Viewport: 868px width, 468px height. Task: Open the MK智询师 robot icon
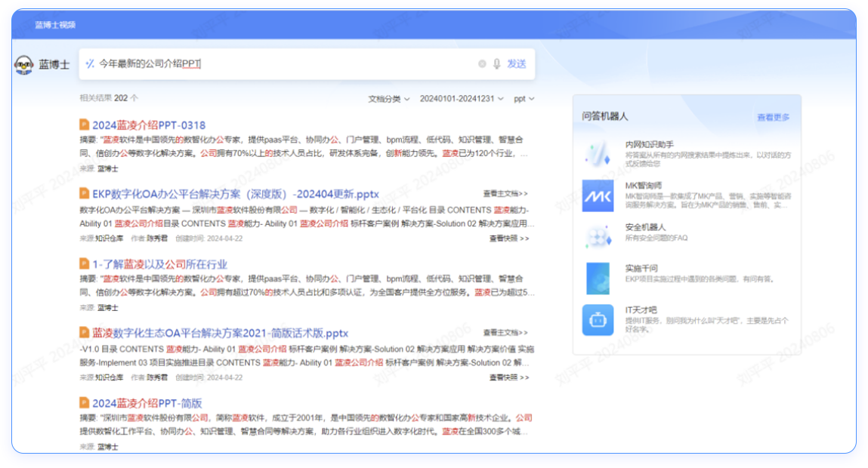click(x=598, y=196)
